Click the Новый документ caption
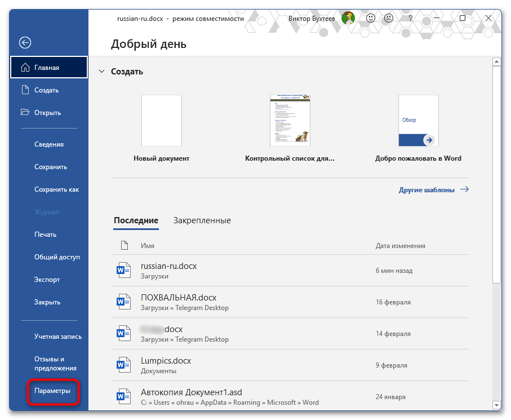Viewport: 511px width, 420px height. [161, 158]
